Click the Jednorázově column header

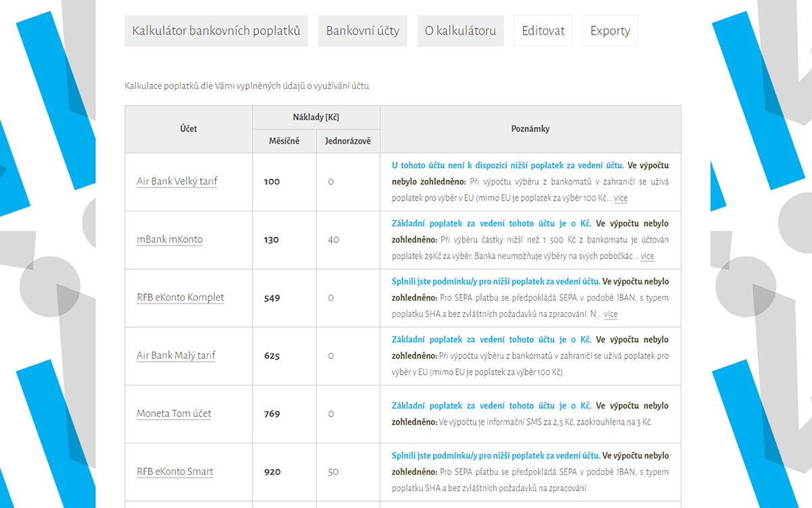pyautogui.click(x=348, y=141)
